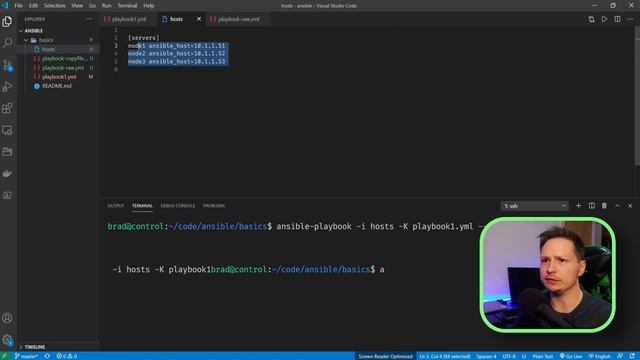Image resolution: width=640 pixels, height=360 pixels.
Task: Split the editor to the right
Action: coord(618,19)
